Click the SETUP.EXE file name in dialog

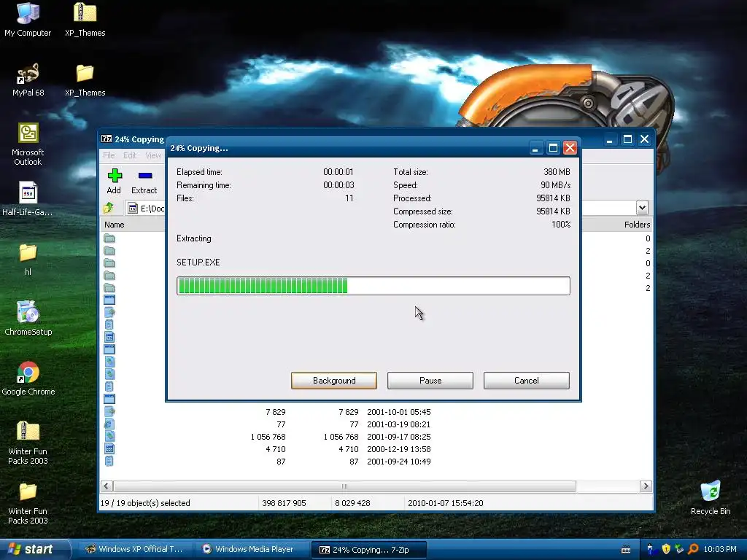(x=198, y=262)
